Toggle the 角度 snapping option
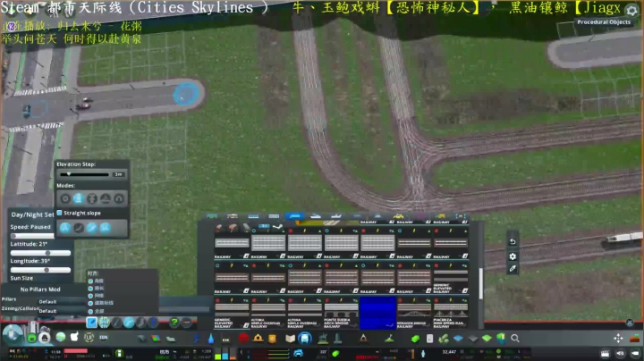The image size is (644, 361). coord(90,281)
